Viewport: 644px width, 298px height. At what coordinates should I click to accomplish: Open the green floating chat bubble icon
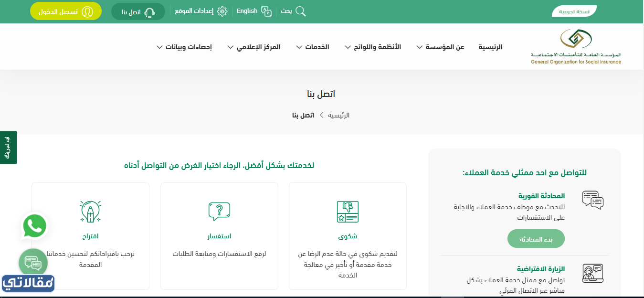(33, 262)
